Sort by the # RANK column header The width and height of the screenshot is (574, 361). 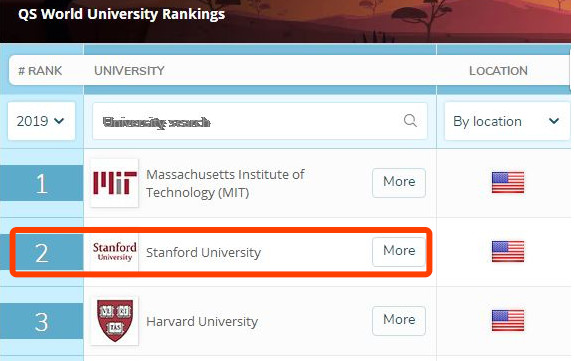click(40, 71)
